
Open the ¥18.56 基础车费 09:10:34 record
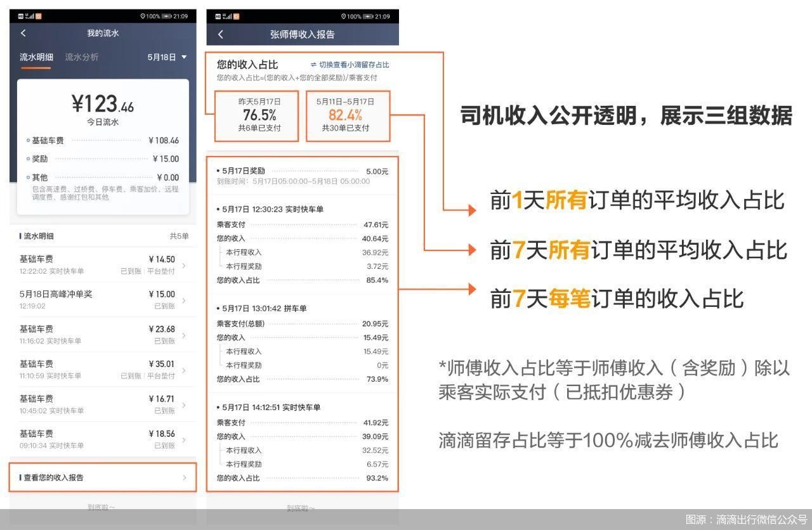(x=103, y=439)
